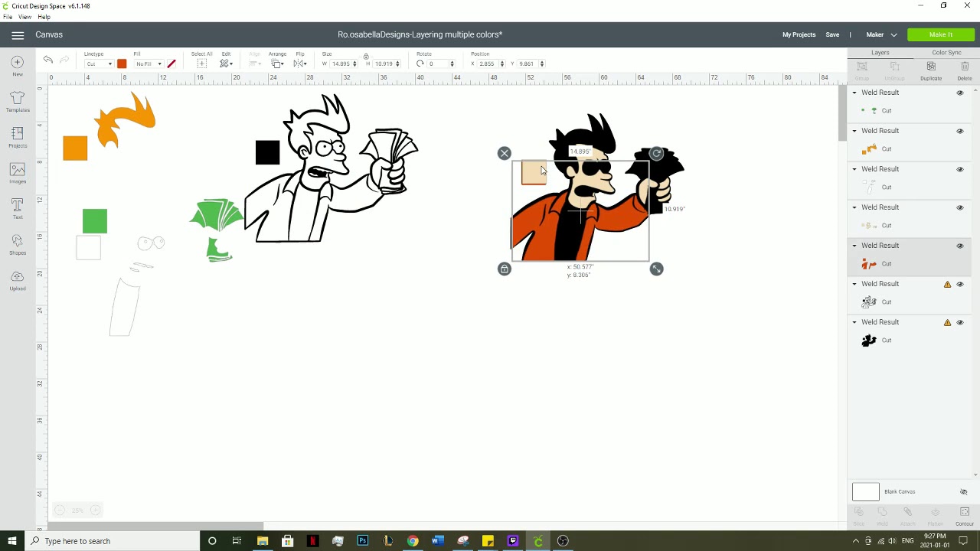The height and width of the screenshot is (551, 980).
Task: Click the Select All icon
Action: 201,64
